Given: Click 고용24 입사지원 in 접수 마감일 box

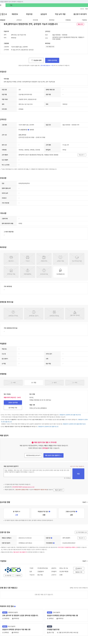Looking at the screenshot, I should point(13,403).
